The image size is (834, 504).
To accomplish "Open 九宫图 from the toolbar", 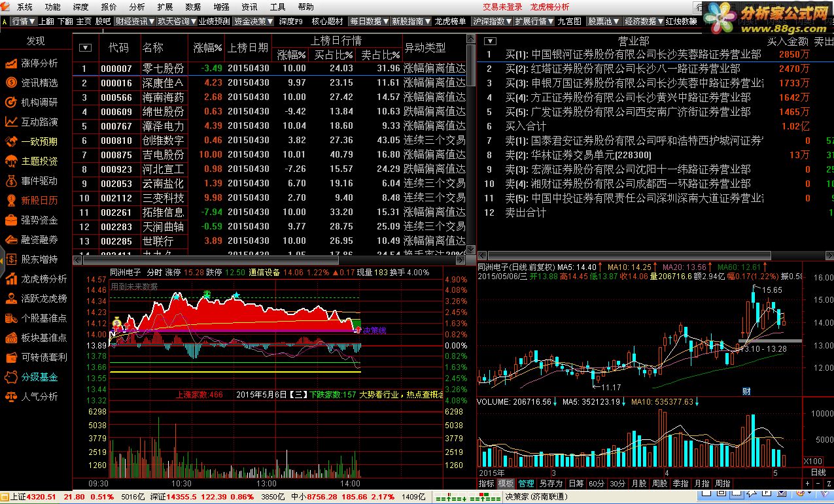I will point(570,21).
